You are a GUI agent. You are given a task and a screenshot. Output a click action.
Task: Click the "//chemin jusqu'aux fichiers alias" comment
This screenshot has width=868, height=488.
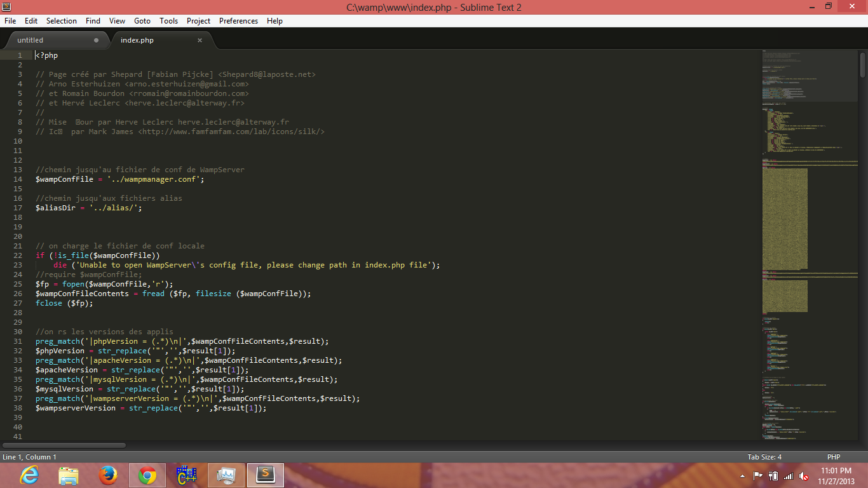[x=109, y=198]
